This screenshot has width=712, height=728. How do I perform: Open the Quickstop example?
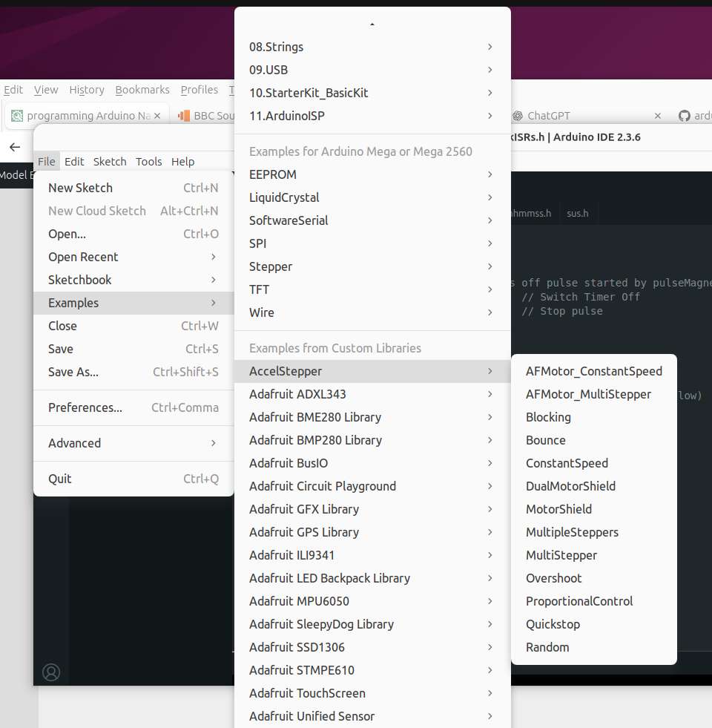[593, 624]
